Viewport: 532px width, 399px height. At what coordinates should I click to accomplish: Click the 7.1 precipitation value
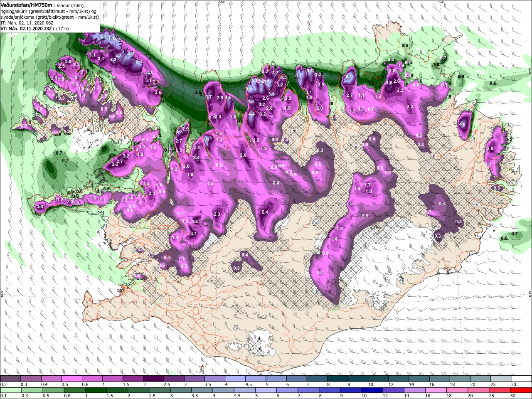(x=111, y=38)
